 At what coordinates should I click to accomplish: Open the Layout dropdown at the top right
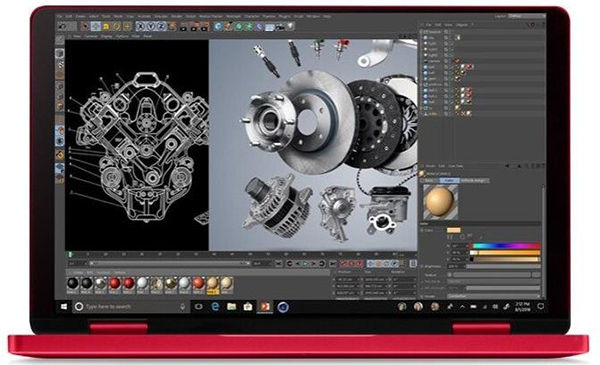(x=527, y=16)
